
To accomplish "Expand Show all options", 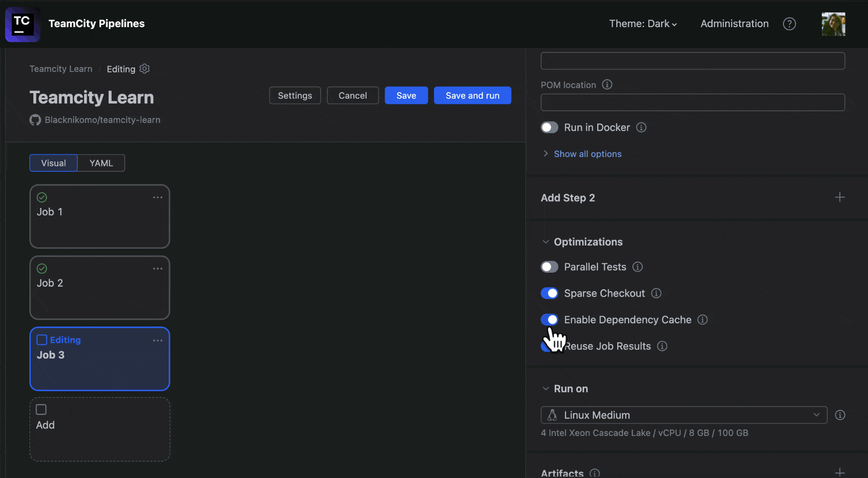I will coord(588,154).
